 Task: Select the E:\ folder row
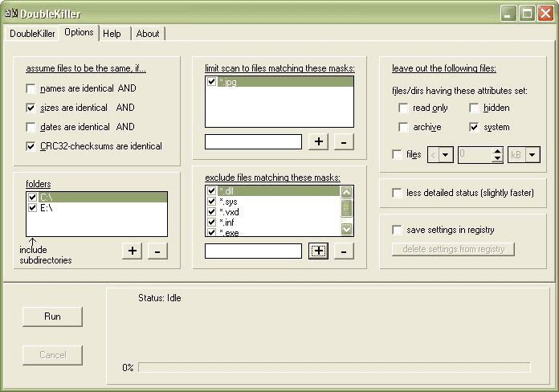[x=96, y=207]
